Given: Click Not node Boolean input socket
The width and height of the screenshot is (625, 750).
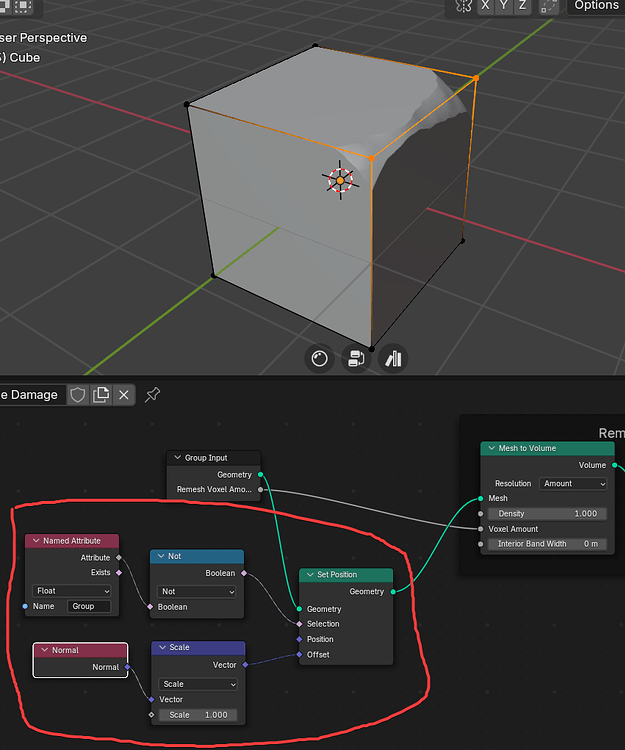Looking at the screenshot, I should coord(151,607).
